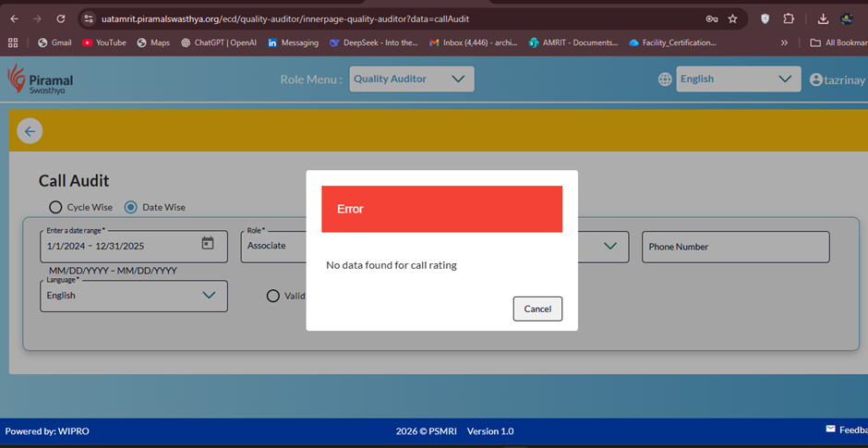Image resolution: width=868 pixels, height=448 pixels.
Task: Reload the page with browser refresh icon
Action: click(x=61, y=18)
